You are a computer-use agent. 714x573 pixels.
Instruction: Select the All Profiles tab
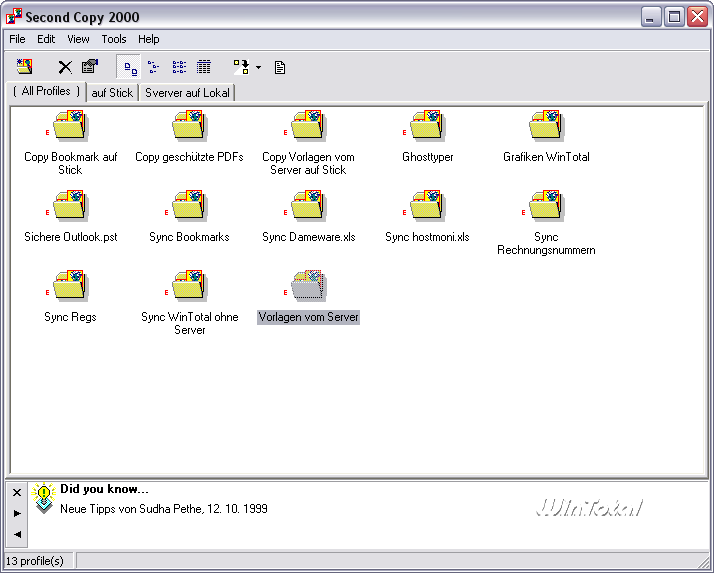click(x=46, y=91)
